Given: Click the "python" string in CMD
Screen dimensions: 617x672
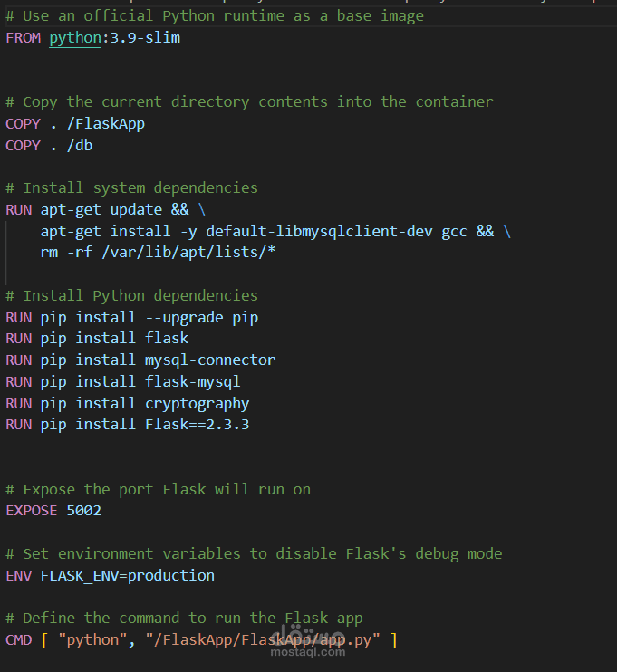Looking at the screenshot, I should [92, 640].
